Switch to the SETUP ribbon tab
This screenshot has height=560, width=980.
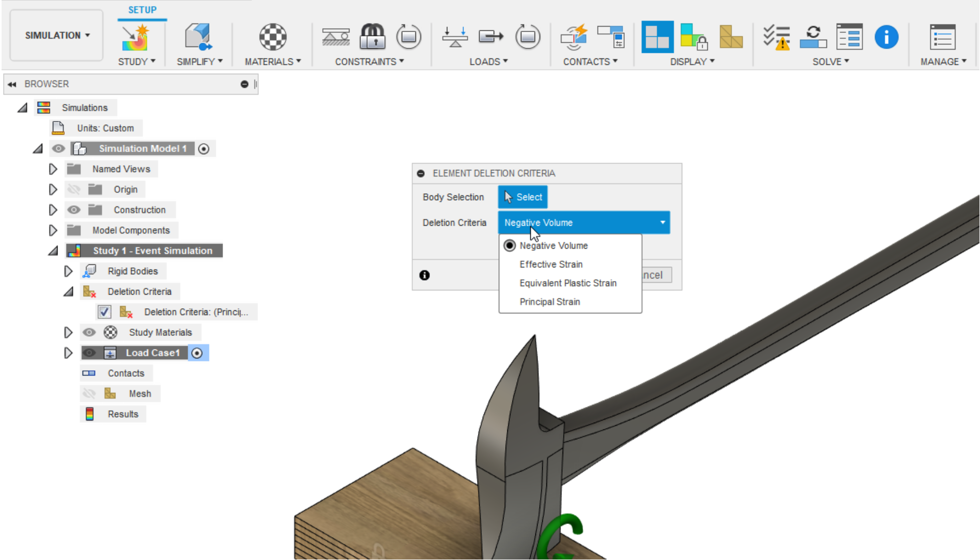pos(142,10)
